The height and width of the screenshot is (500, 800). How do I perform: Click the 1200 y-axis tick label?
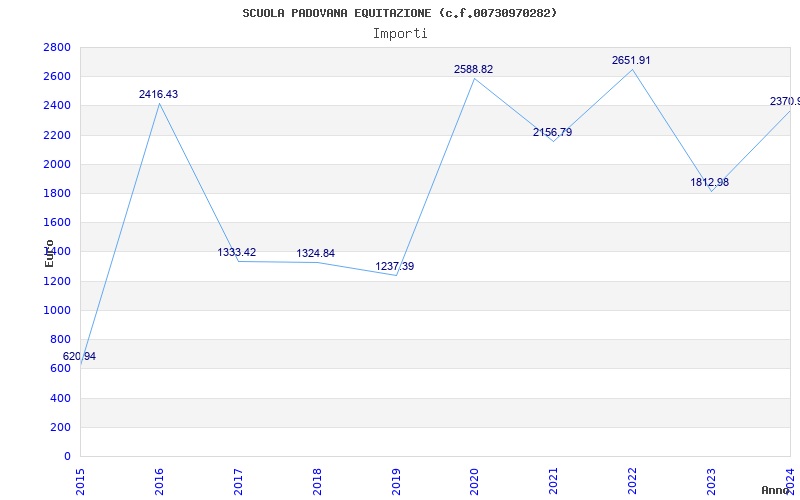point(57,281)
